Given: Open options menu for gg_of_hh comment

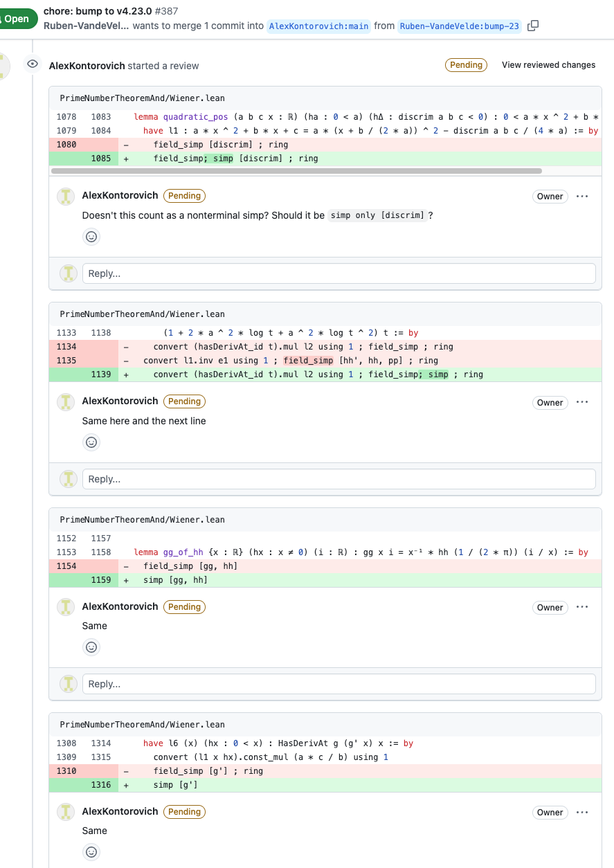Looking at the screenshot, I should [x=582, y=607].
